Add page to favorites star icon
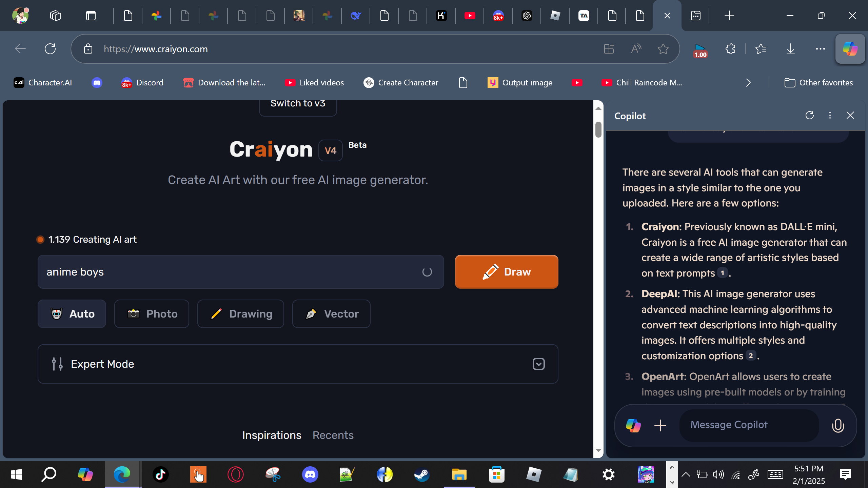Image resolution: width=868 pixels, height=488 pixels. (663, 49)
